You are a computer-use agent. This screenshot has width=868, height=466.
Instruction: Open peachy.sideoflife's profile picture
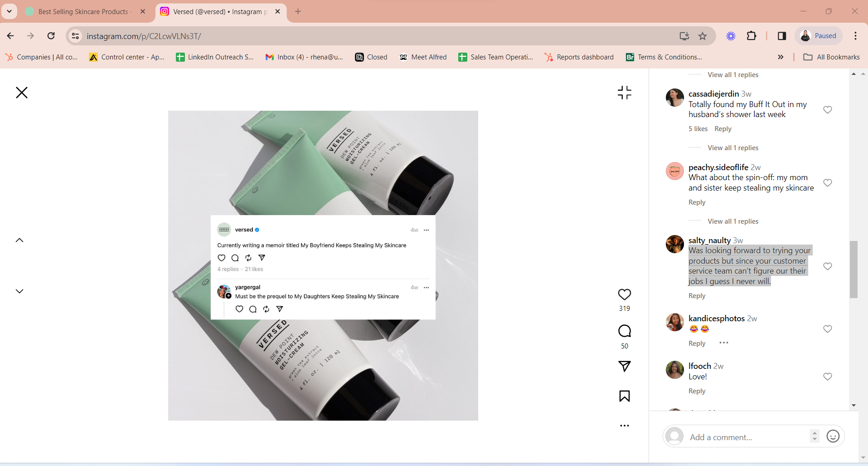(675, 171)
